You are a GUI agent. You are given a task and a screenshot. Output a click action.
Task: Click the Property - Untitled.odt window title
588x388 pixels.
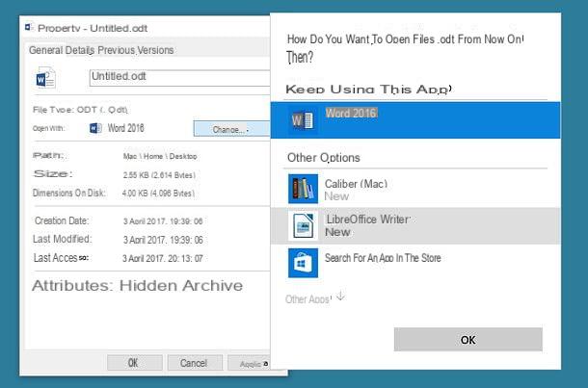[93, 28]
